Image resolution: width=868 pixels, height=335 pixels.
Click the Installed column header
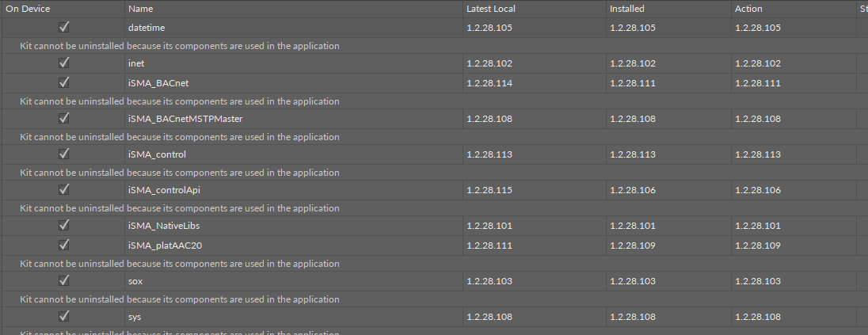pyautogui.click(x=626, y=9)
